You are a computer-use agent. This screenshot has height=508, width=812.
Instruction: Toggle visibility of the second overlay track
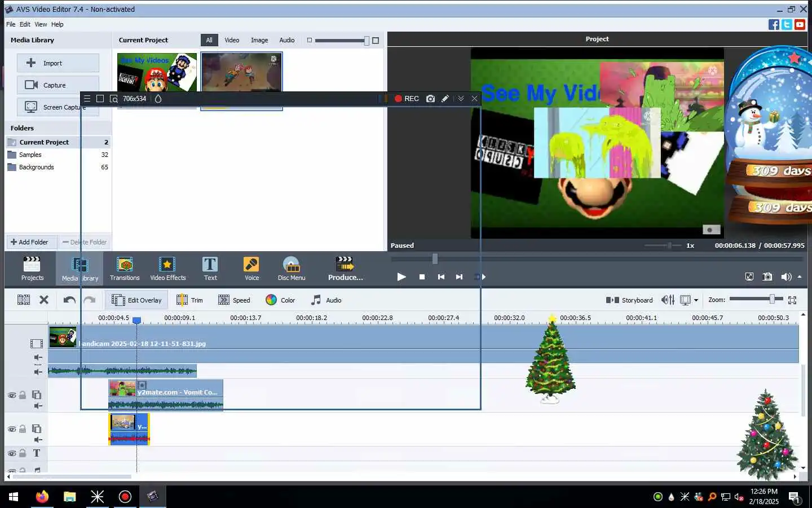point(12,429)
